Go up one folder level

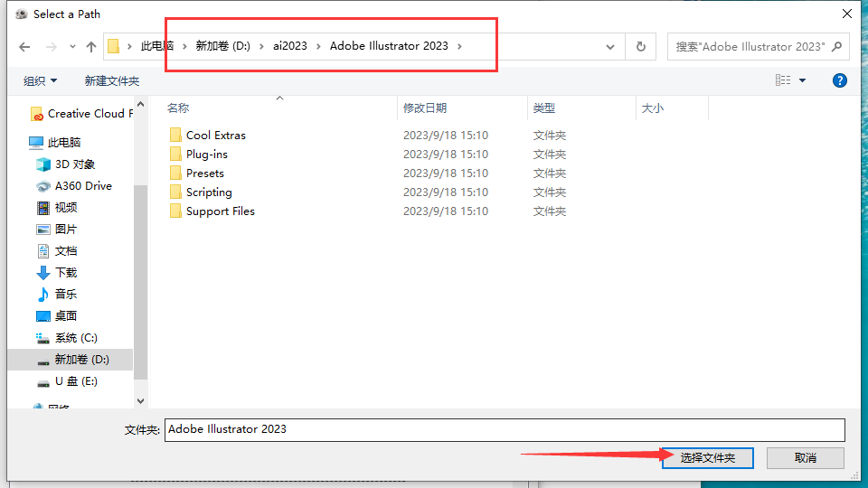[x=91, y=47]
